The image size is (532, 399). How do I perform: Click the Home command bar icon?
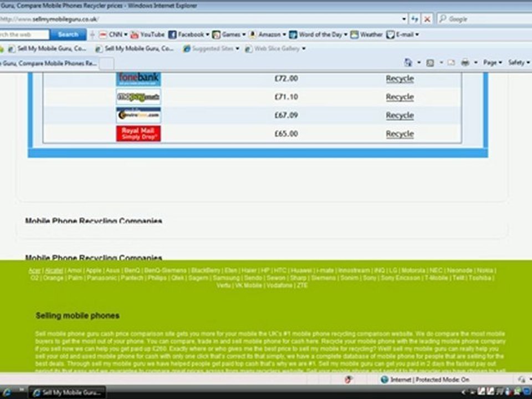pyautogui.click(x=408, y=63)
